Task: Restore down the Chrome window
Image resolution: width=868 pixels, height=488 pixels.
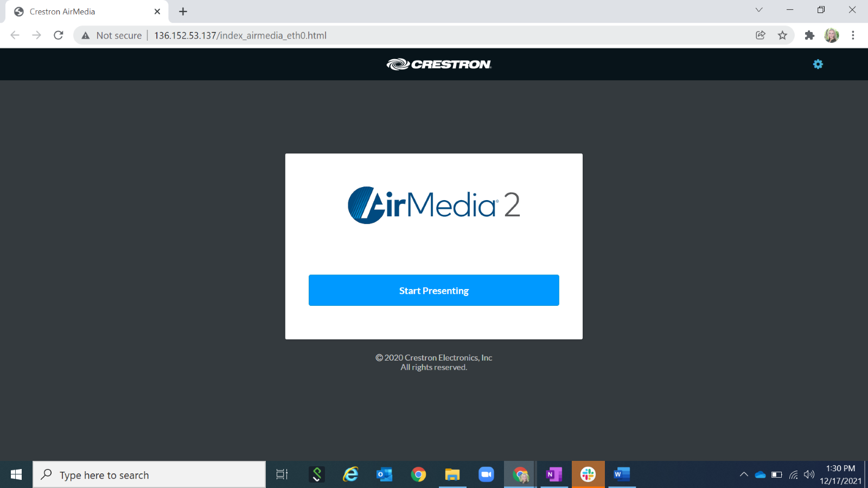Action: click(x=821, y=10)
